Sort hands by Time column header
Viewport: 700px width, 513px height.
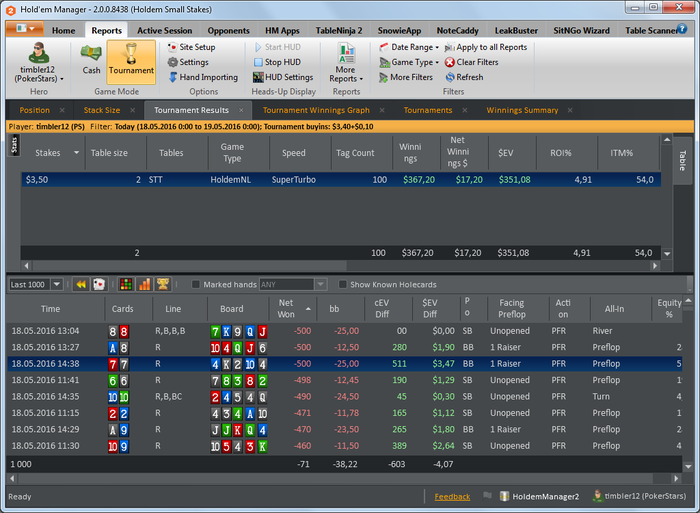point(50,309)
